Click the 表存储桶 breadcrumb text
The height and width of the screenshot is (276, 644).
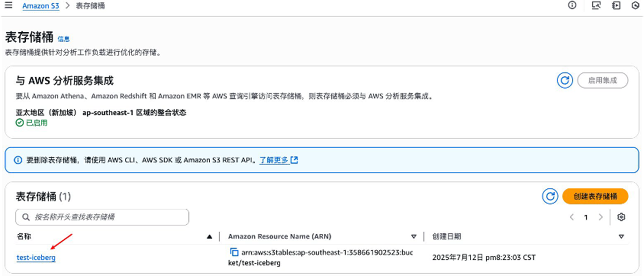tap(90, 6)
